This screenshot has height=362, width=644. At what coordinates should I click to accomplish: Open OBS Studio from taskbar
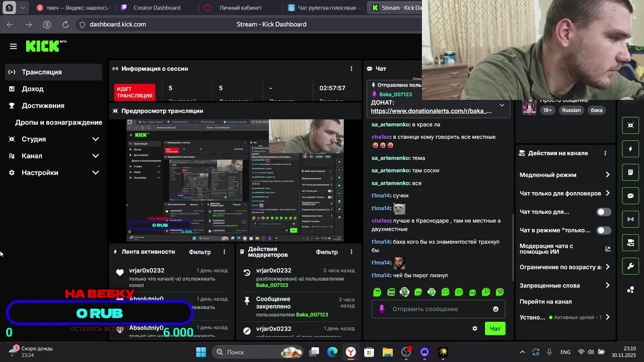coord(406,352)
